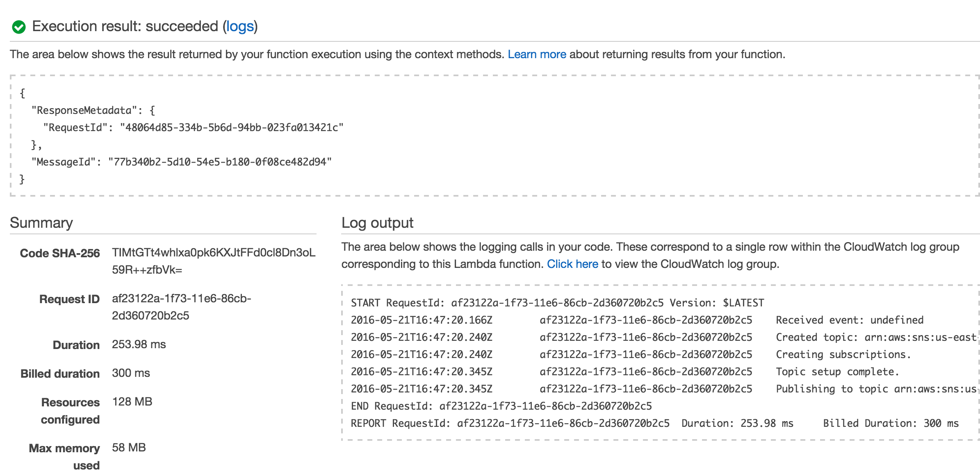Viewport: 980px width, 476px height.
Task: Select the 58 MB memory value
Action: (129, 447)
